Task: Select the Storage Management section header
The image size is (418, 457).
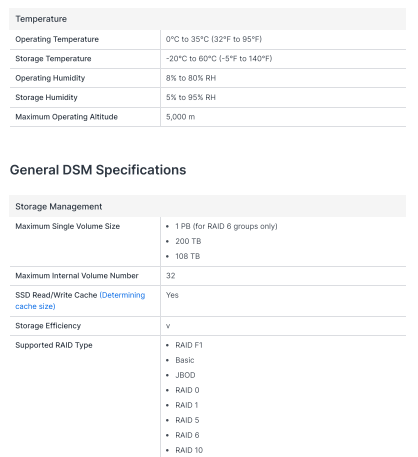Action: pyautogui.click(x=207, y=206)
